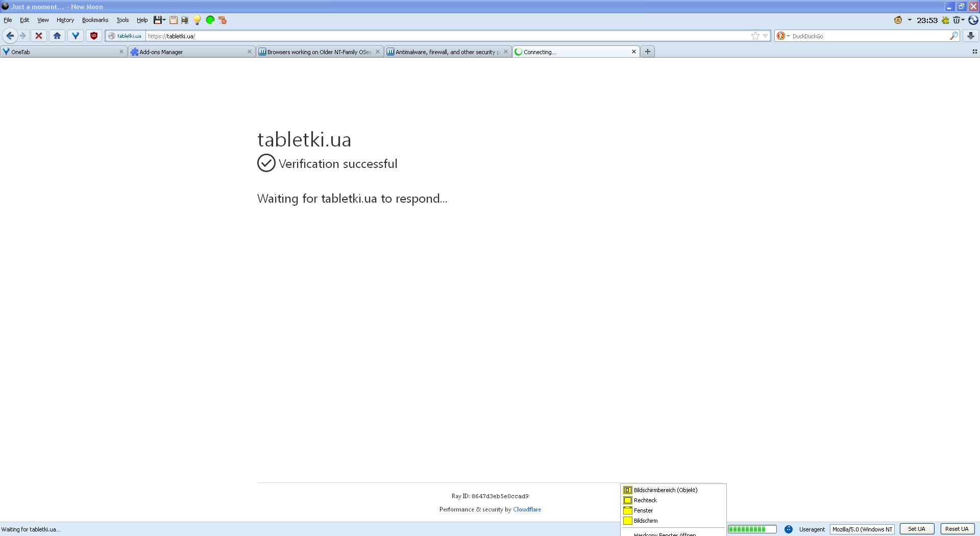Expand the trash can dropdown arrow

coord(963,20)
